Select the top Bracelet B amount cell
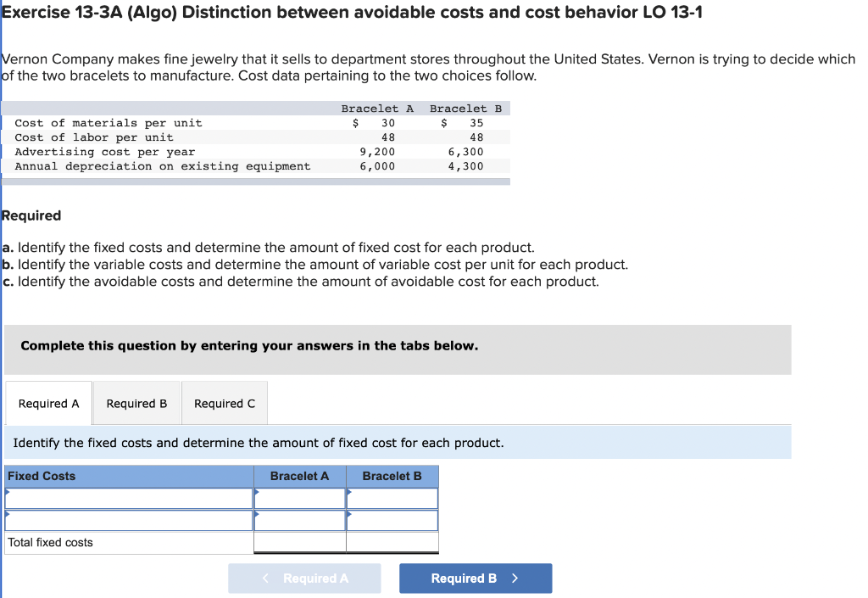 (392, 498)
